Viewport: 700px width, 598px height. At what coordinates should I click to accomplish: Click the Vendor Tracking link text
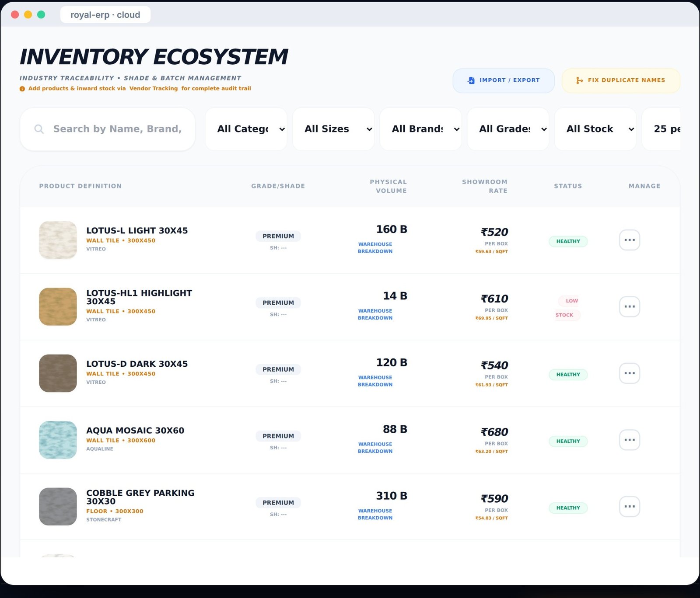click(154, 88)
